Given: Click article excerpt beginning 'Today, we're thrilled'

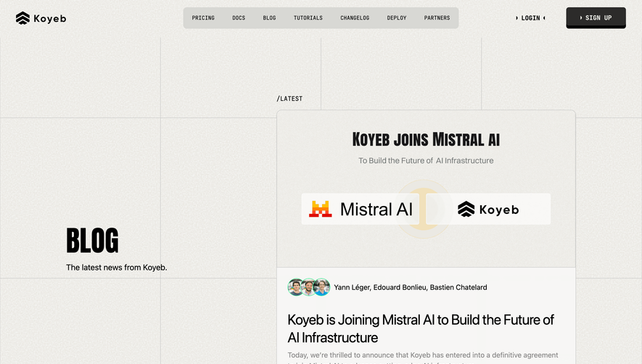Looking at the screenshot, I should (x=422, y=357).
